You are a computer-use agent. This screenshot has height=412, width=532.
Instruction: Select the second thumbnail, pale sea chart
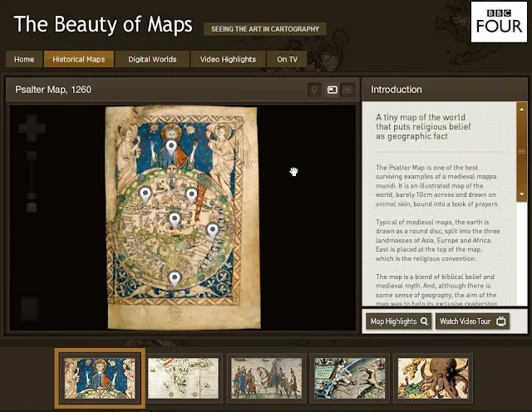[x=183, y=378]
